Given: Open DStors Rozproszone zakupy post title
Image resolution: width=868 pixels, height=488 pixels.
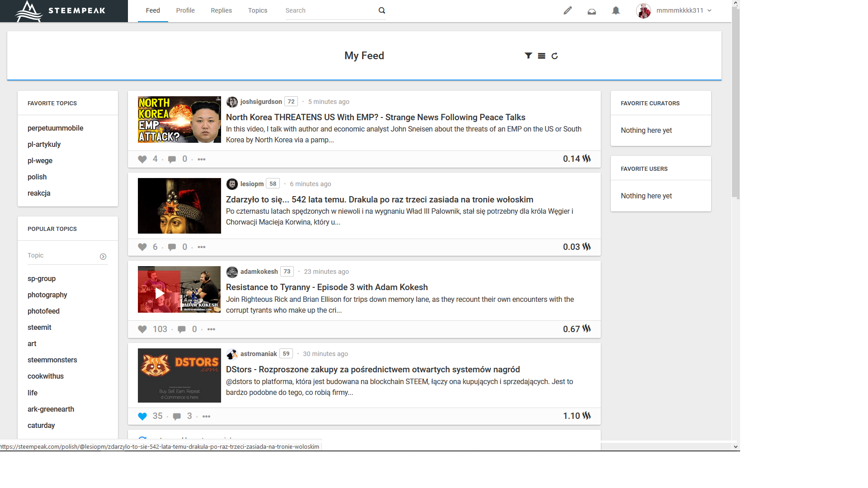Looking at the screenshot, I should click(373, 369).
